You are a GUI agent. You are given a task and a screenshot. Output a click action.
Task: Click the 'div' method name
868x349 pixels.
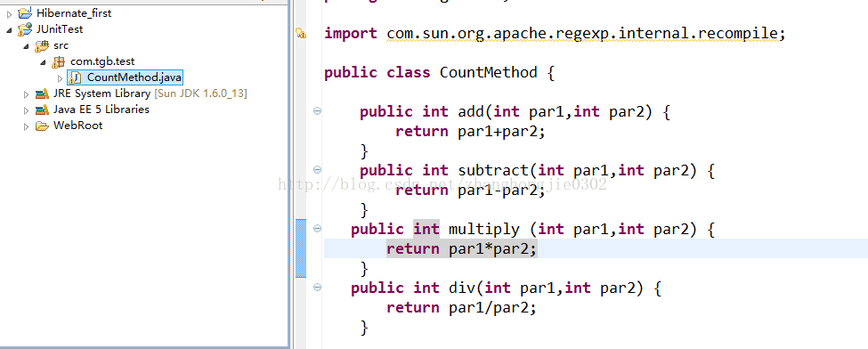(462, 288)
